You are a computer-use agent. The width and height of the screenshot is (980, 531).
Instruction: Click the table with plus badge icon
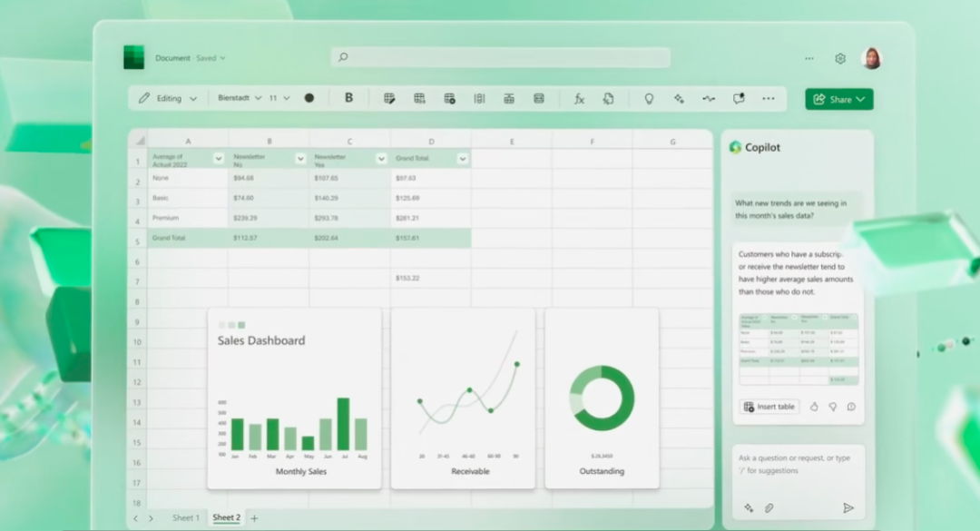(x=449, y=98)
